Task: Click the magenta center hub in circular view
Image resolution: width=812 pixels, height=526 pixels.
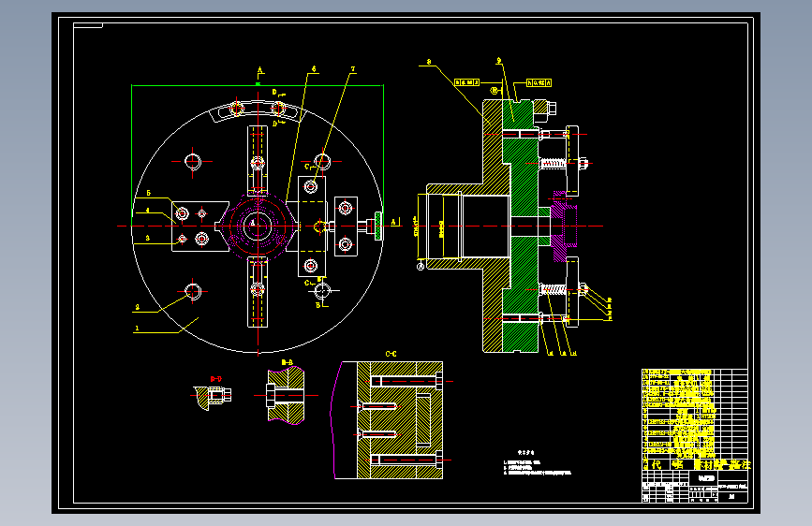Action: coord(258,226)
